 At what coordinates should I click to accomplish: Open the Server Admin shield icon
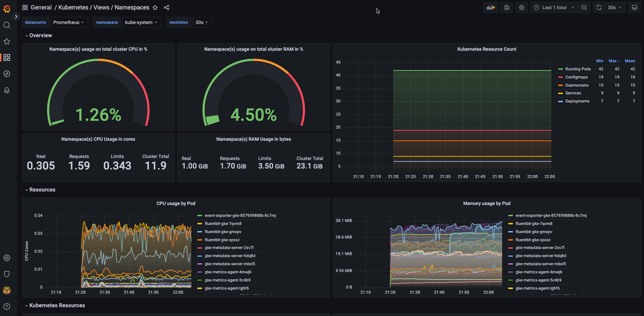click(x=7, y=274)
